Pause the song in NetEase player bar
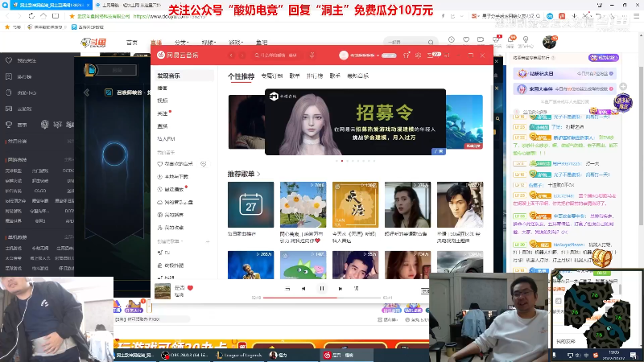 pyautogui.click(x=321, y=289)
